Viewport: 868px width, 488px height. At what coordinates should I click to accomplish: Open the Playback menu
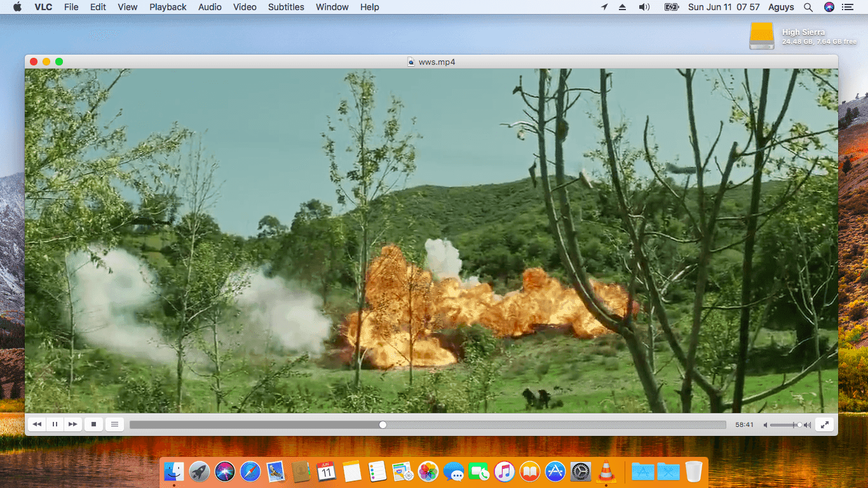coord(168,7)
